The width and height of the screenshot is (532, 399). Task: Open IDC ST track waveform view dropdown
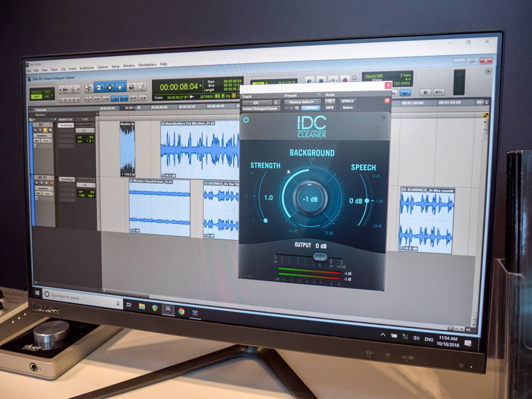(44, 189)
